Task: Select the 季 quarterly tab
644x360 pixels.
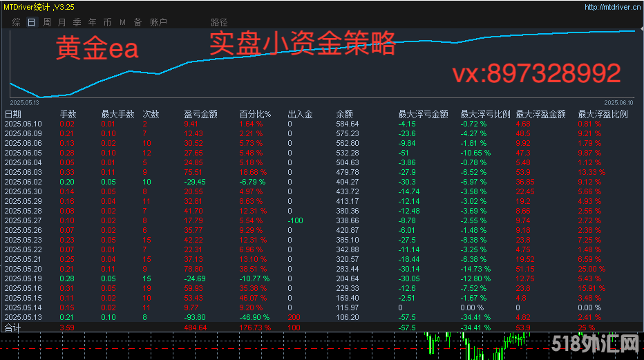Action: pos(77,22)
